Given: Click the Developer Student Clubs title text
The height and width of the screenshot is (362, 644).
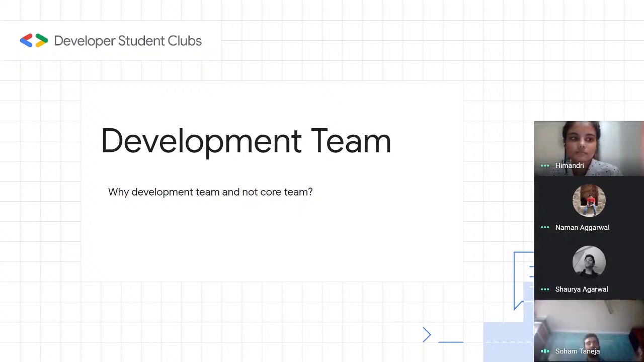Looking at the screenshot, I should 128,41.
